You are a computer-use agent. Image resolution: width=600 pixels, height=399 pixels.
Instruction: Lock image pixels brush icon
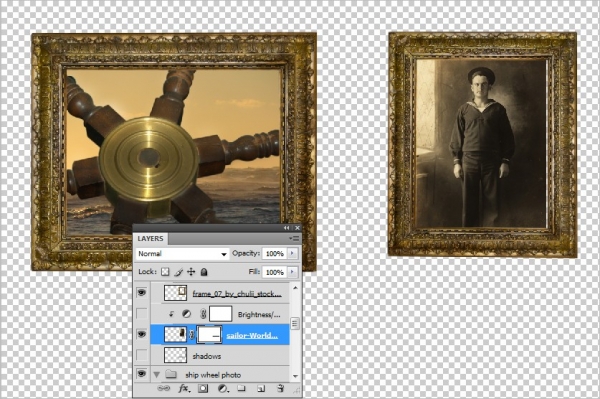coord(178,272)
